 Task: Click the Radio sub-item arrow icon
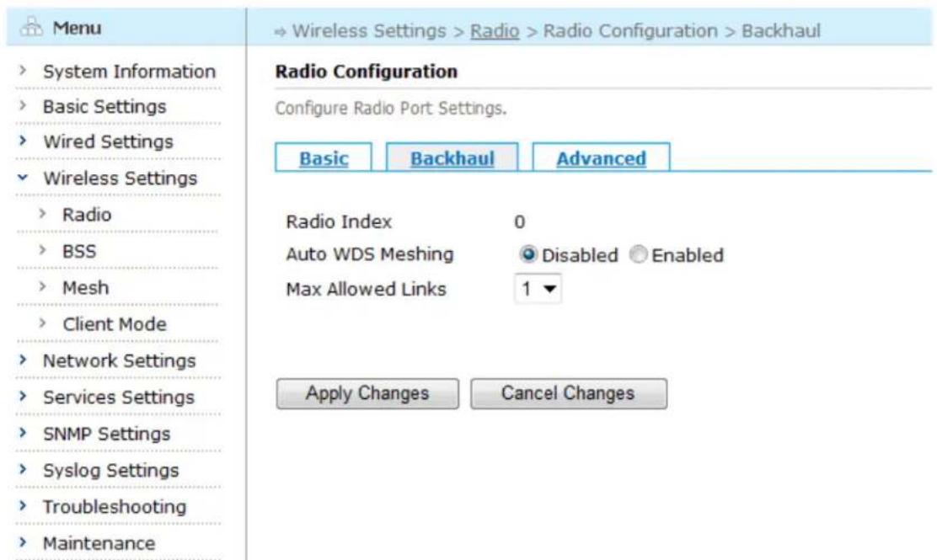click(x=42, y=213)
